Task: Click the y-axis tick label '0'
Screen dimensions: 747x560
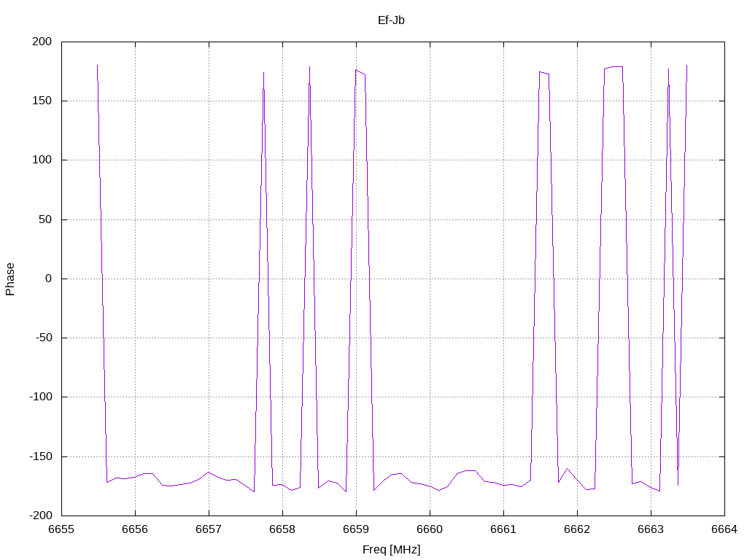Action: tap(49, 279)
